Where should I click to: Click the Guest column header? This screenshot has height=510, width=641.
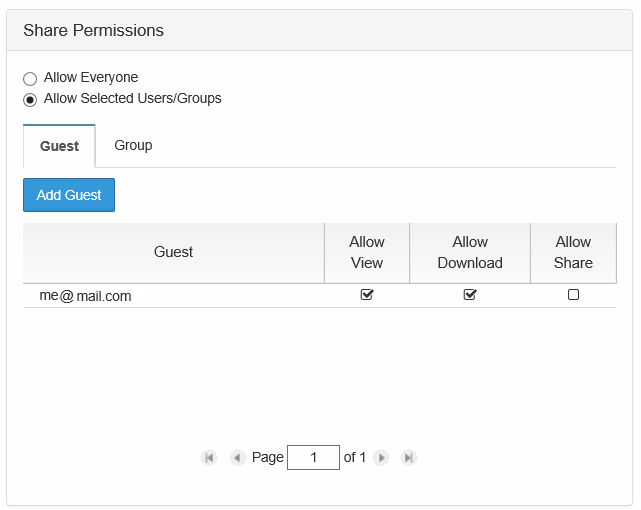(x=173, y=253)
